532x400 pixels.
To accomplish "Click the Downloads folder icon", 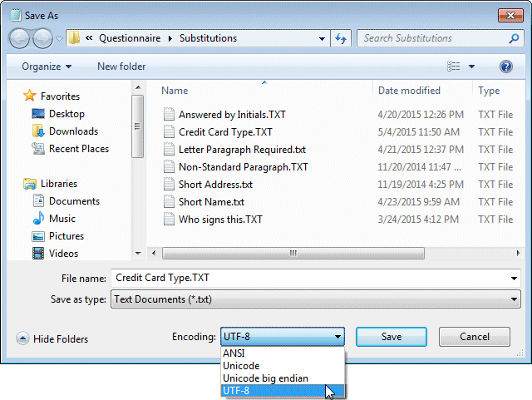I will click(38, 131).
